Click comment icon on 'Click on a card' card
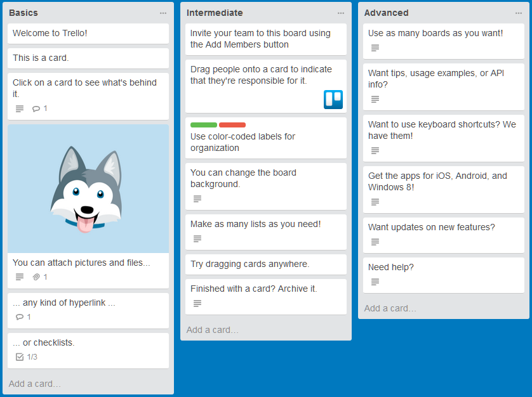This screenshot has height=397, width=532. [36, 109]
